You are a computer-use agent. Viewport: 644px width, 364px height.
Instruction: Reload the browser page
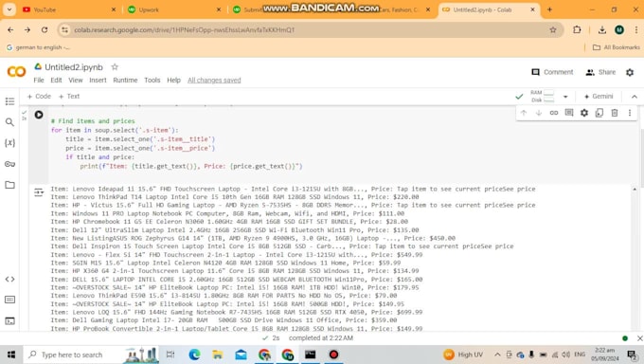coord(45,29)
